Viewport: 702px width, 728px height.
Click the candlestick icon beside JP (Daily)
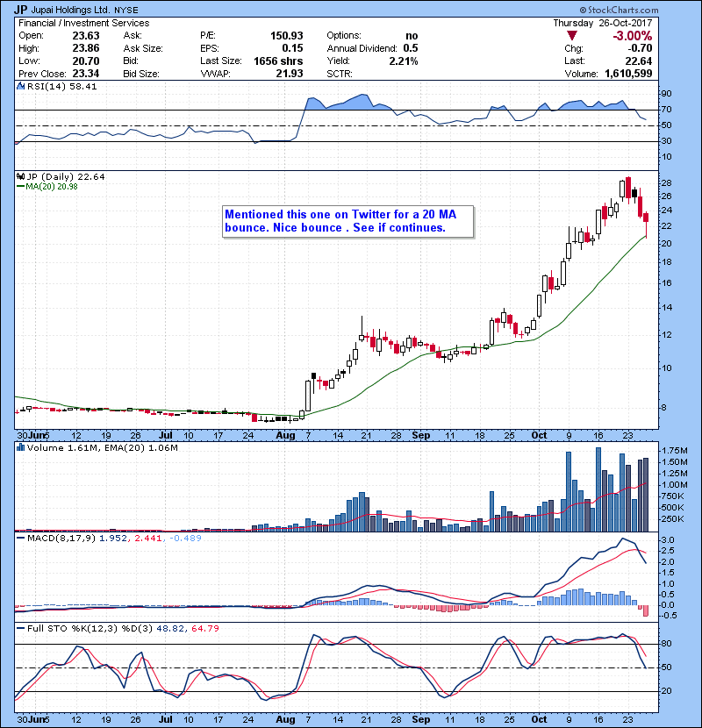(x=20, y=176)
